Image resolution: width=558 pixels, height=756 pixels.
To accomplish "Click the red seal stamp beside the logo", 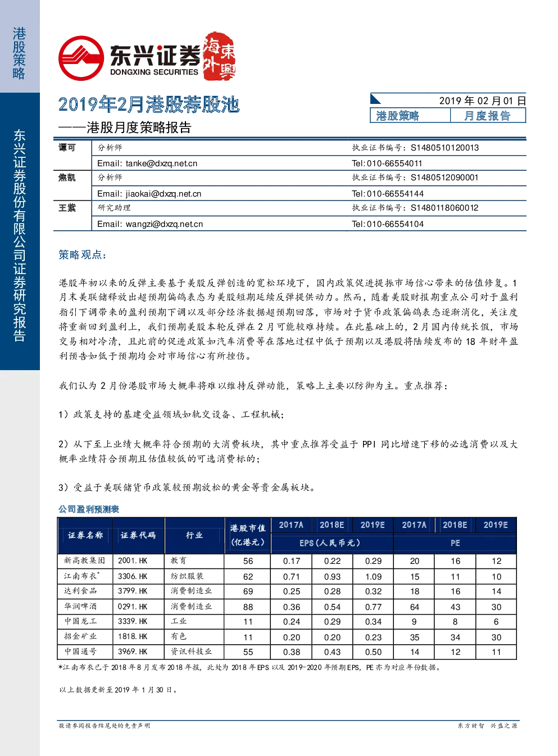I will [220, 56].
